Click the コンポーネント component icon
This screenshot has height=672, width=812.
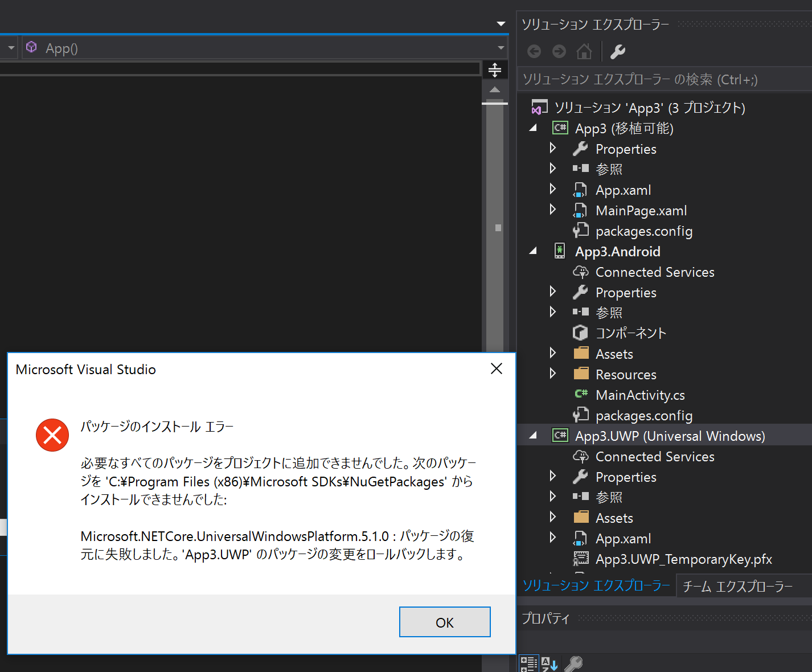coord(580,333)
